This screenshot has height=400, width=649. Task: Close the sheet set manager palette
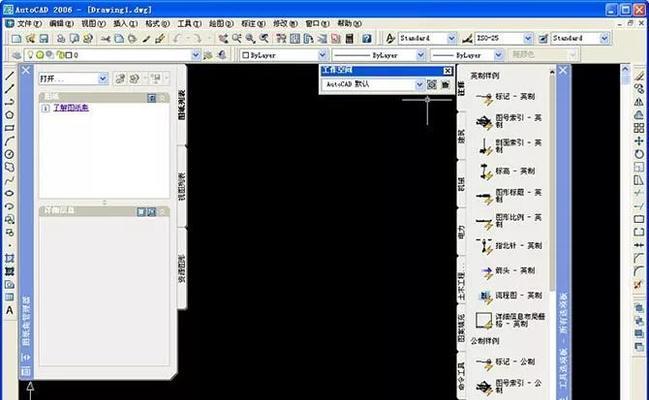coord(26,70)
